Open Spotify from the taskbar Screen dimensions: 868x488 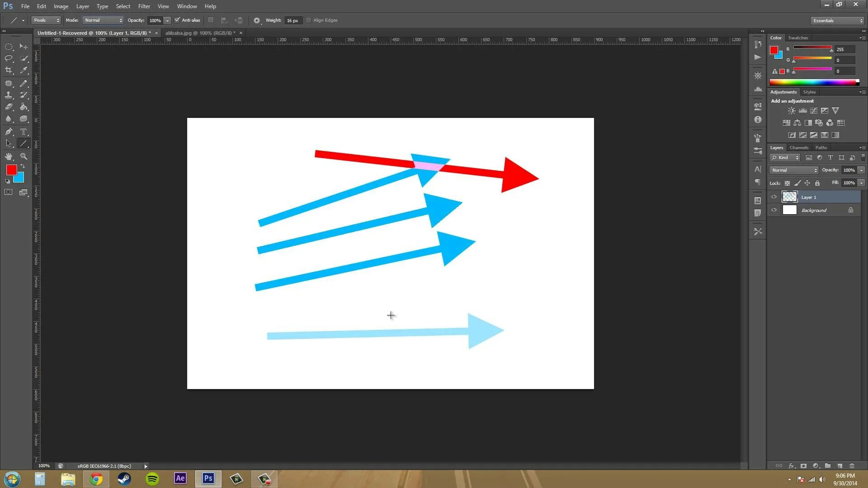click(x=152, y=479)
